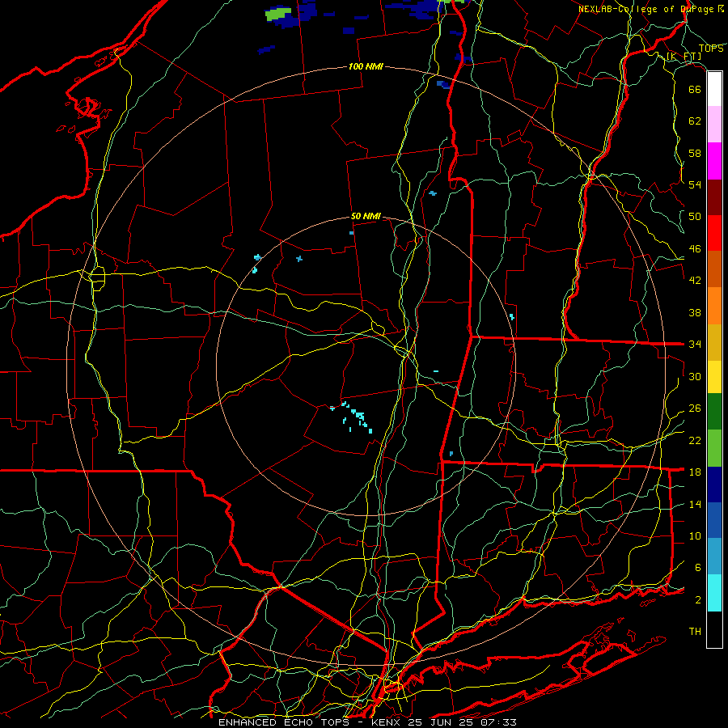
Task: Click the 50 NMI range ring label
Action: [x=366, y=216]
